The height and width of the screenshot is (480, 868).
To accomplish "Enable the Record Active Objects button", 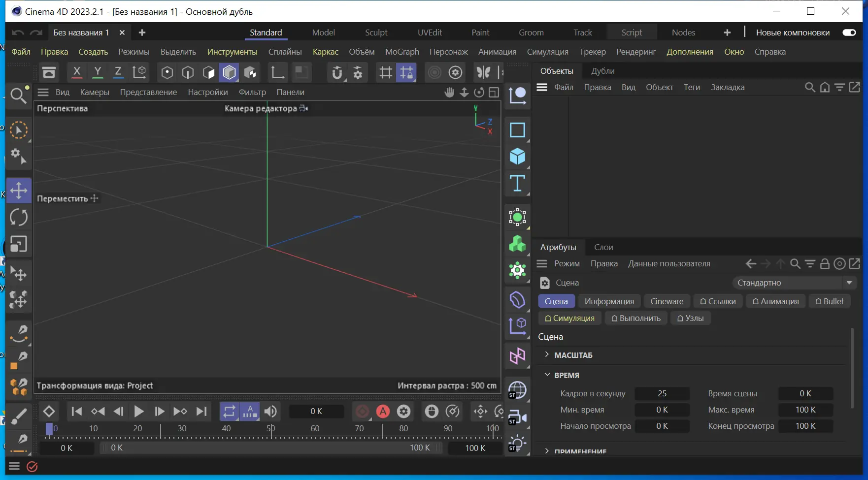I will pyautogui.click(x=362, y=411).
